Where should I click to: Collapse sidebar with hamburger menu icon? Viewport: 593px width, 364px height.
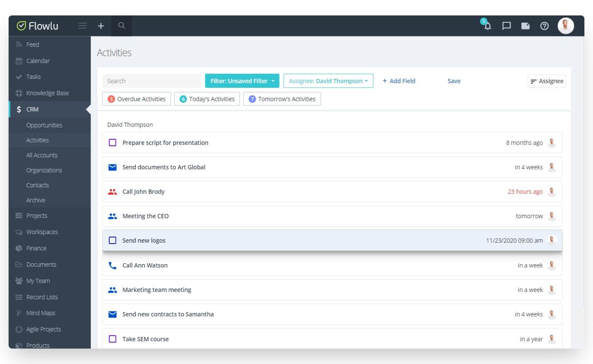point(83,26)
